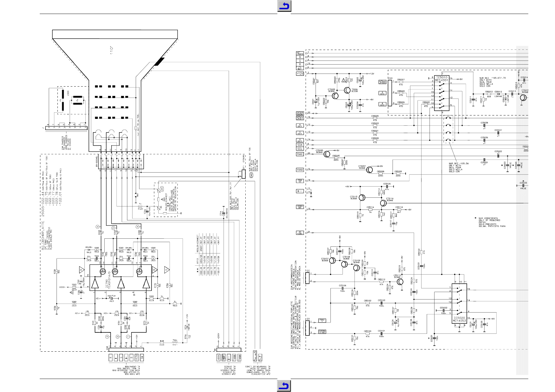
Task: Click the warning triangle beside R5010
Action: pos(343,80)
